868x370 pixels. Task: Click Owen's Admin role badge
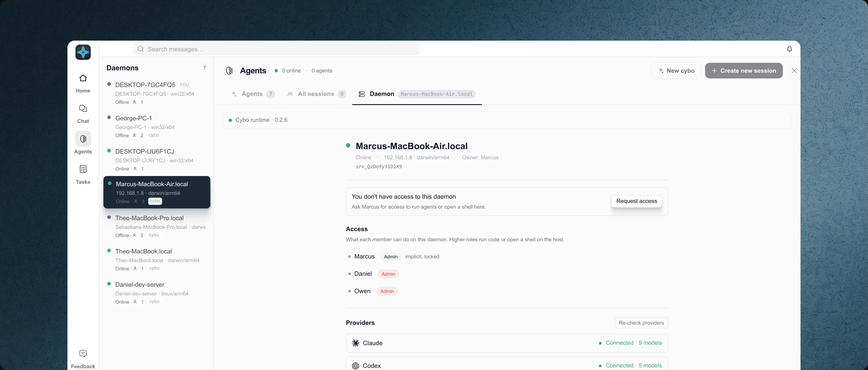coord(387,291)
